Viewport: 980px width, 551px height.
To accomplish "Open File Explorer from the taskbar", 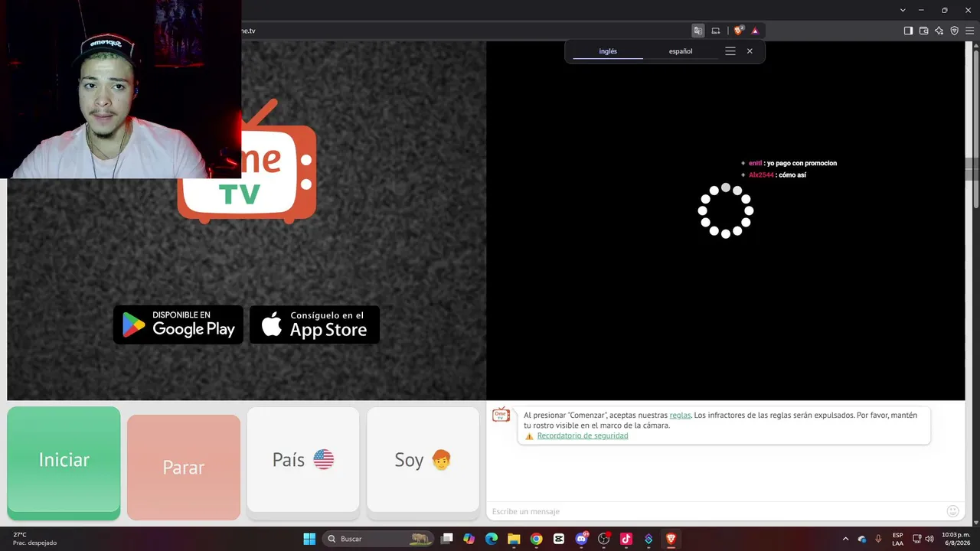I will click(x=514, y=539).
